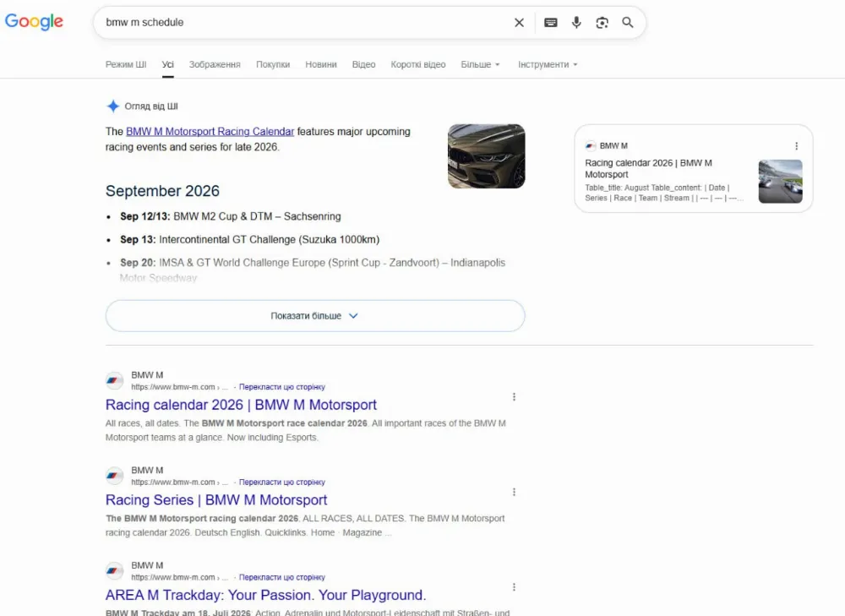This screenshot has height=616, width=845.
Task: Clear the search box with the X icon
Action: (x=519, y=23)
